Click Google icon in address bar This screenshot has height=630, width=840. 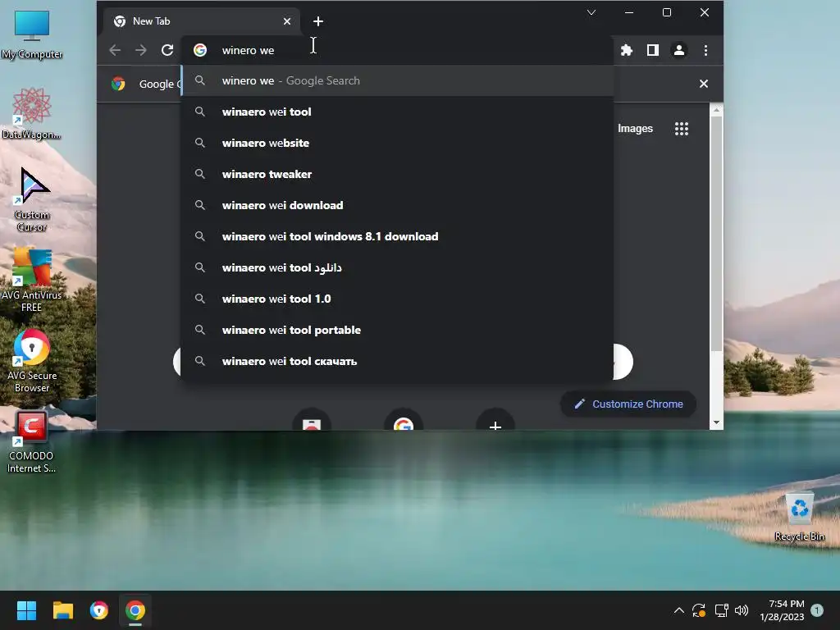pos(200,50)
